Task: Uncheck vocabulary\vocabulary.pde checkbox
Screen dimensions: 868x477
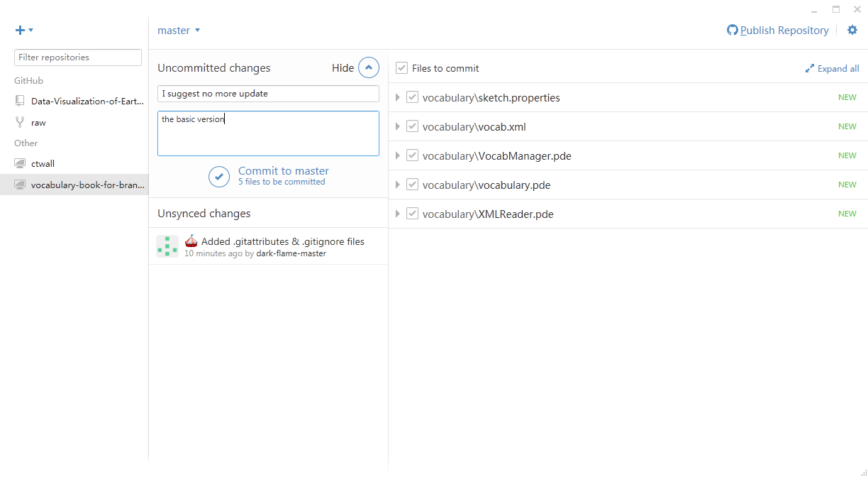Action: (x=412, y=185)
